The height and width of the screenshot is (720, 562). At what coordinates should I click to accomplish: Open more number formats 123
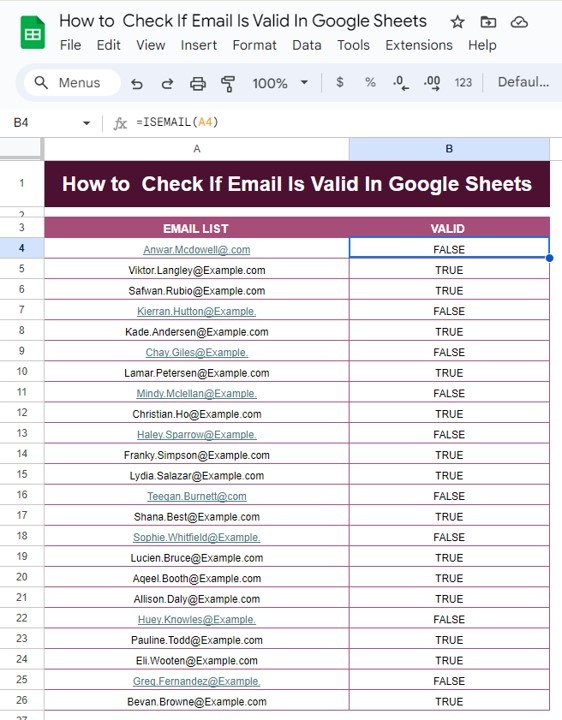pyautogui.click(x=463, y=83)
